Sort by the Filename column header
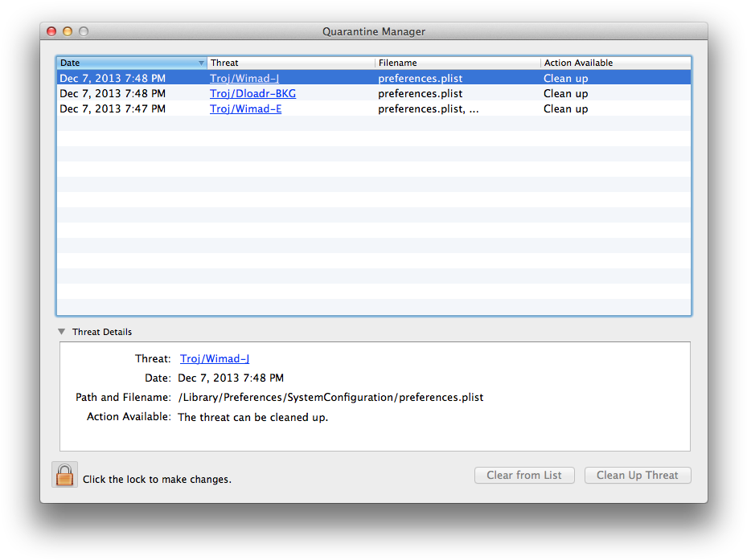 click(x=457, y=63)
